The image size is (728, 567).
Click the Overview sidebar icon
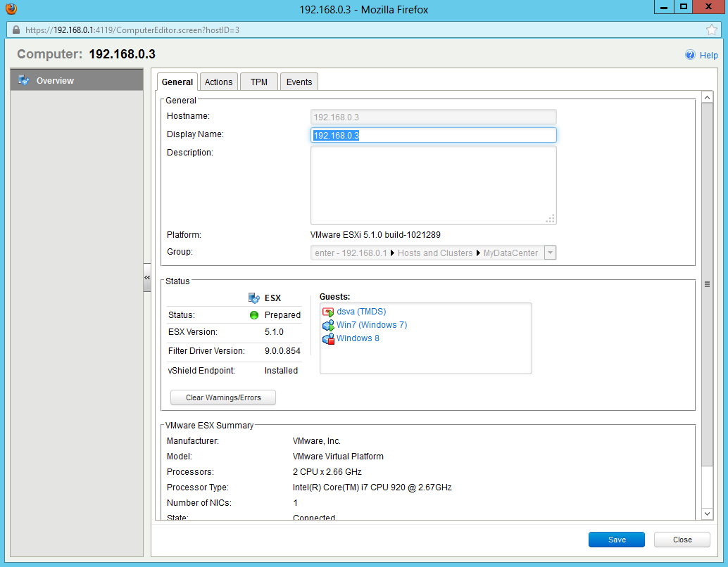coord(24,80)
